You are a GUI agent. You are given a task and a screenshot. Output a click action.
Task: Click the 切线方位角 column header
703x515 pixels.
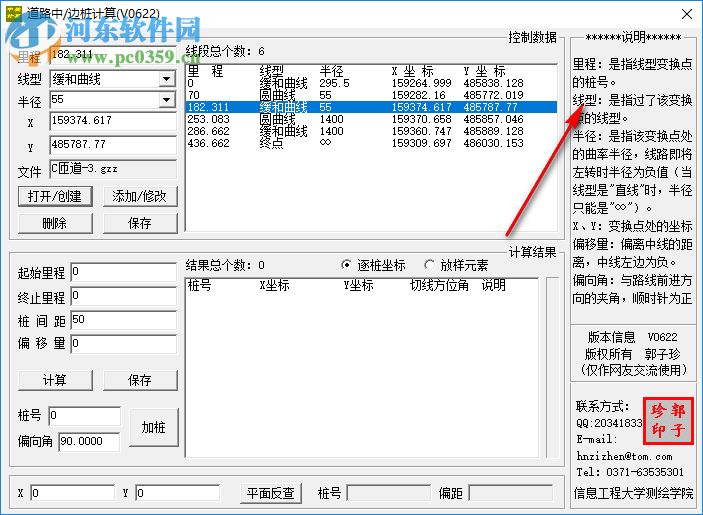pyautogui.click(x=439, y=285)
